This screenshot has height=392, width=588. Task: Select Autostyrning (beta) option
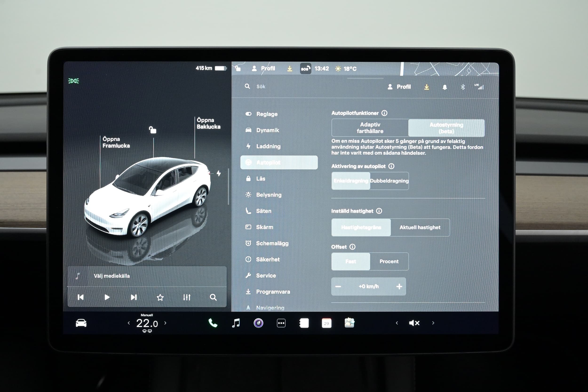446,128
